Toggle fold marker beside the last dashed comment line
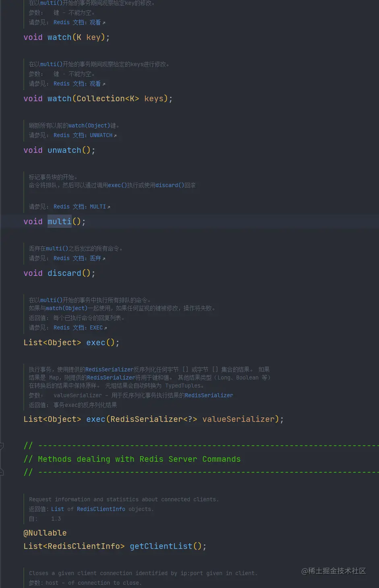This screenshot has width=379, height=588. point(2,472)
